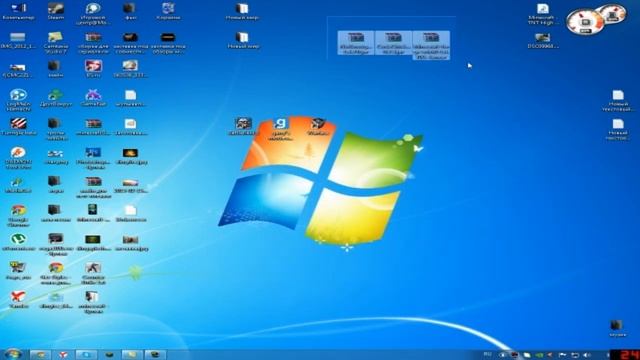Screen dimensions: 640x360
Task: Open the Action Center flag icon
Action: pos(562,355)
